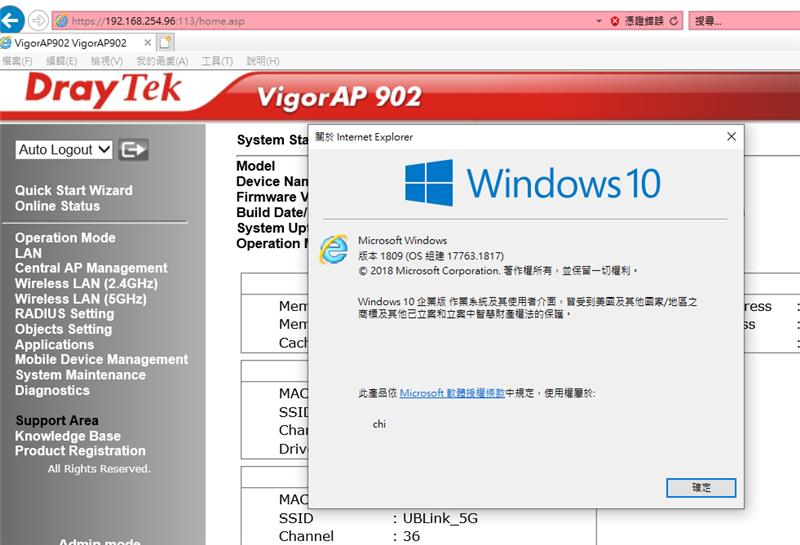Click the refresh icon in address bar
Screen dimensions: 800x545
(674, 20)
